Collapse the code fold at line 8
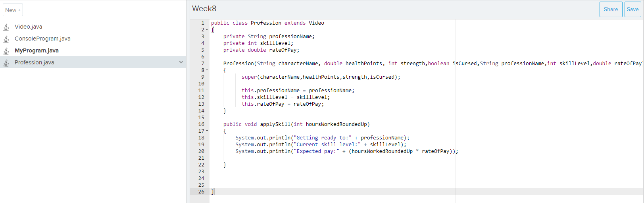Screen dimensions: 644x203 point(207,70)
